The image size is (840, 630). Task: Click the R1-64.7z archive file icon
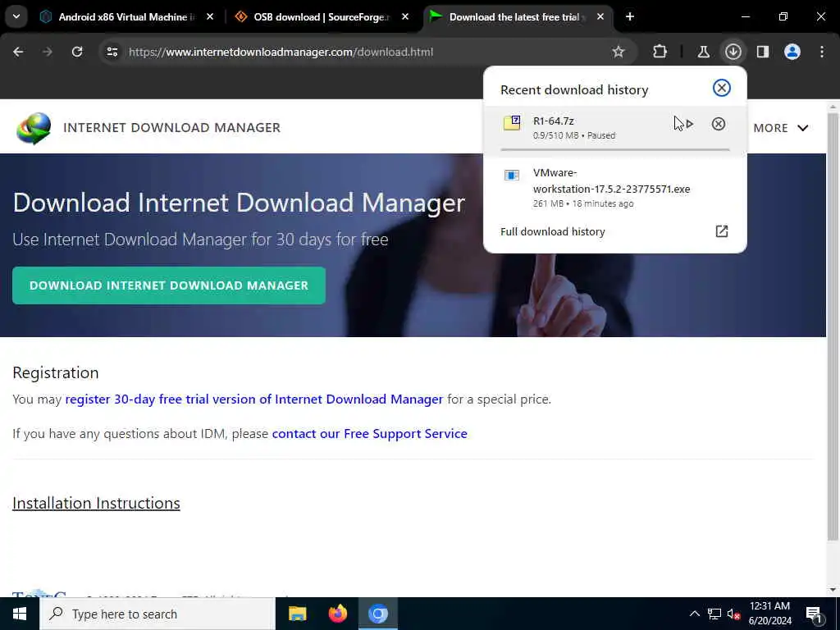coord(512,123)
